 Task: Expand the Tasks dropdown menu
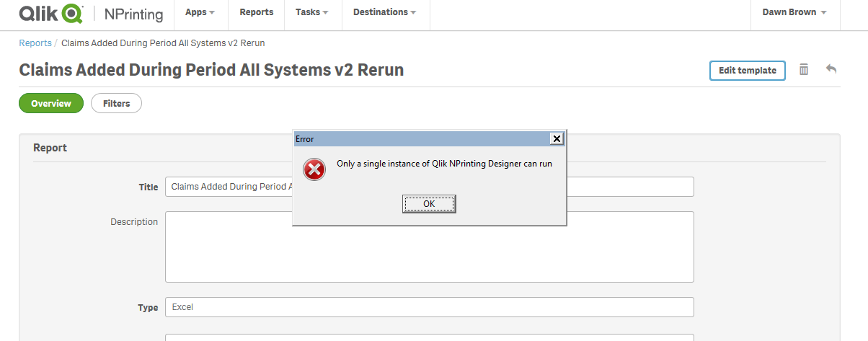311,12
